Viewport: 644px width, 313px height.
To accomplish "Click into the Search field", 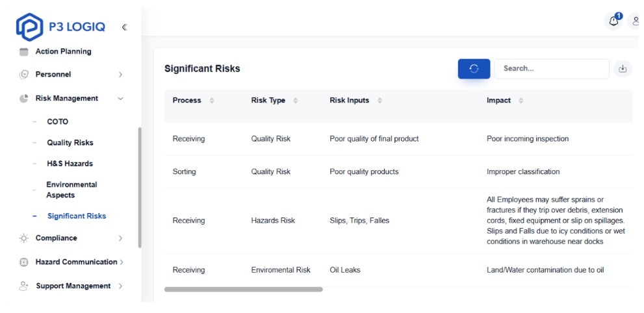I will tap(552, 69).
